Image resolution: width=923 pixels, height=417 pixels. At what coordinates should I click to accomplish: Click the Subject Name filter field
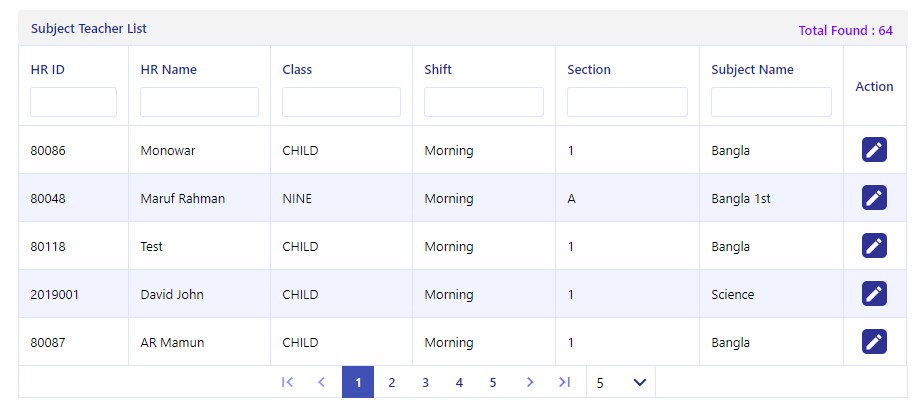tap(772, 102)
